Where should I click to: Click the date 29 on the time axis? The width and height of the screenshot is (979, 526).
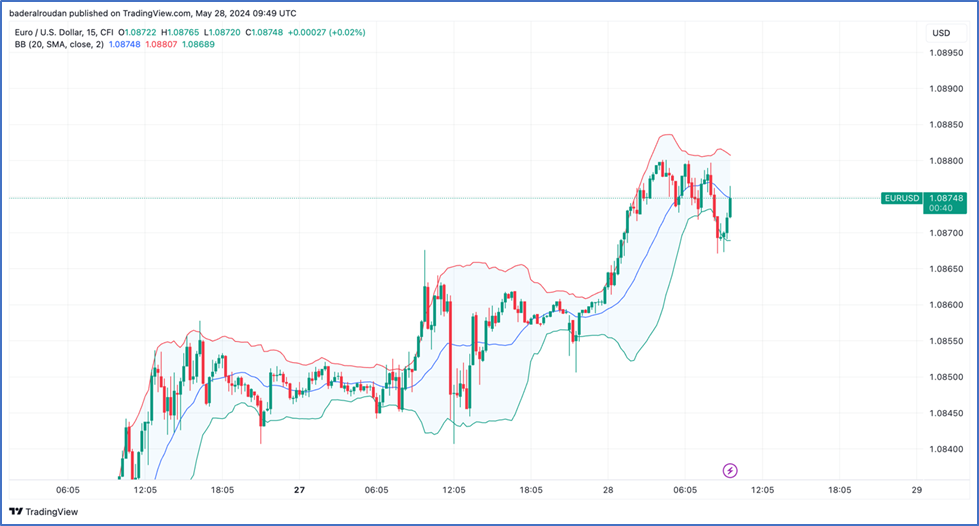[917, 490]
